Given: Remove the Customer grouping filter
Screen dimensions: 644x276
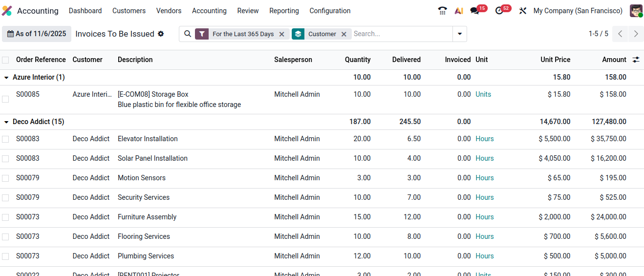Looking at the screenshot, I should [344, 34].
